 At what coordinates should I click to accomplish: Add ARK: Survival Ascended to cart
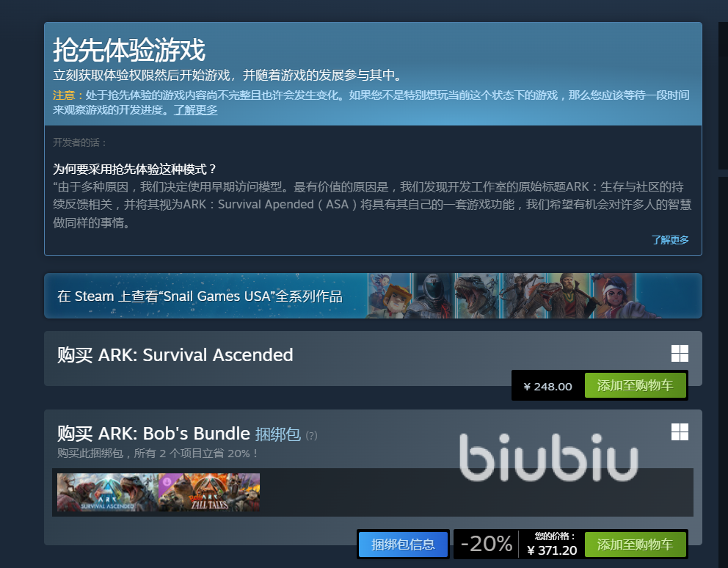635,385
